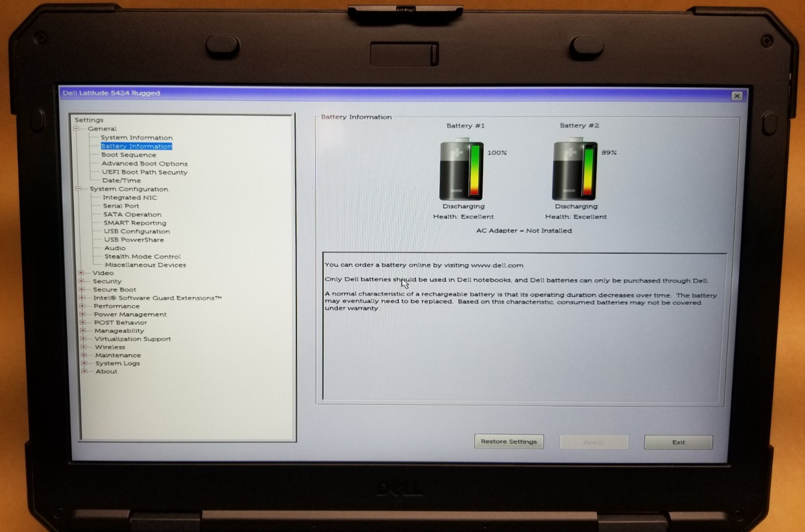Open POST Behavior category
Image resolution: width=805 pixels, height=532 pixels.
tap(120, 323)
